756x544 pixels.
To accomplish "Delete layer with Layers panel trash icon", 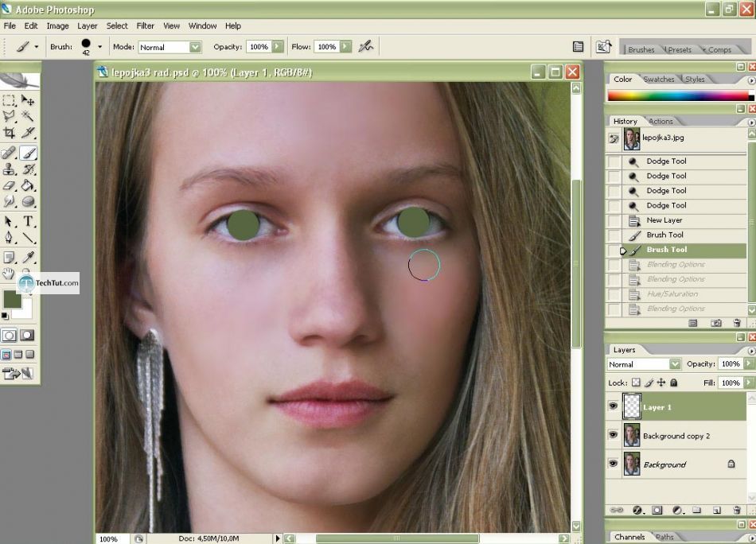I will pos(736,510).
